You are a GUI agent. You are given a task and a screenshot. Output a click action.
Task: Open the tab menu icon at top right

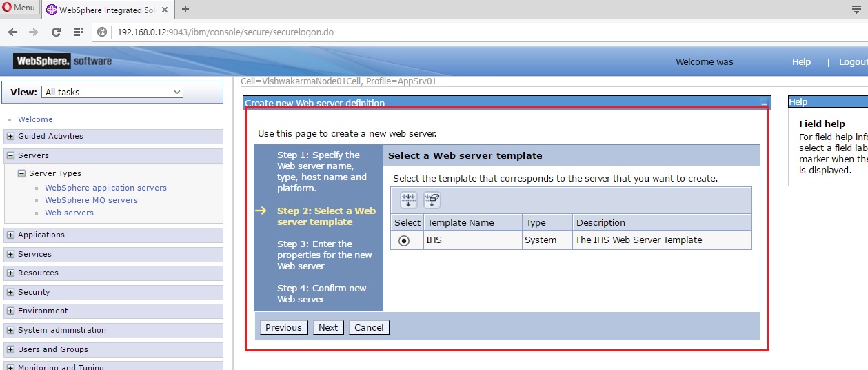857,9
